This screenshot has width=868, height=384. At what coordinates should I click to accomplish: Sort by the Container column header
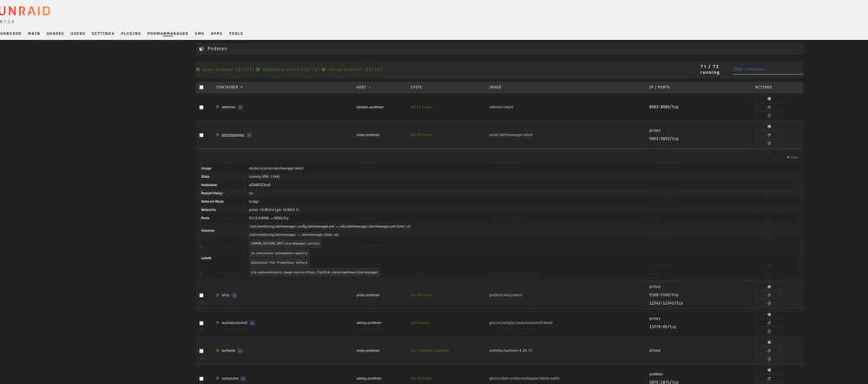229,87
